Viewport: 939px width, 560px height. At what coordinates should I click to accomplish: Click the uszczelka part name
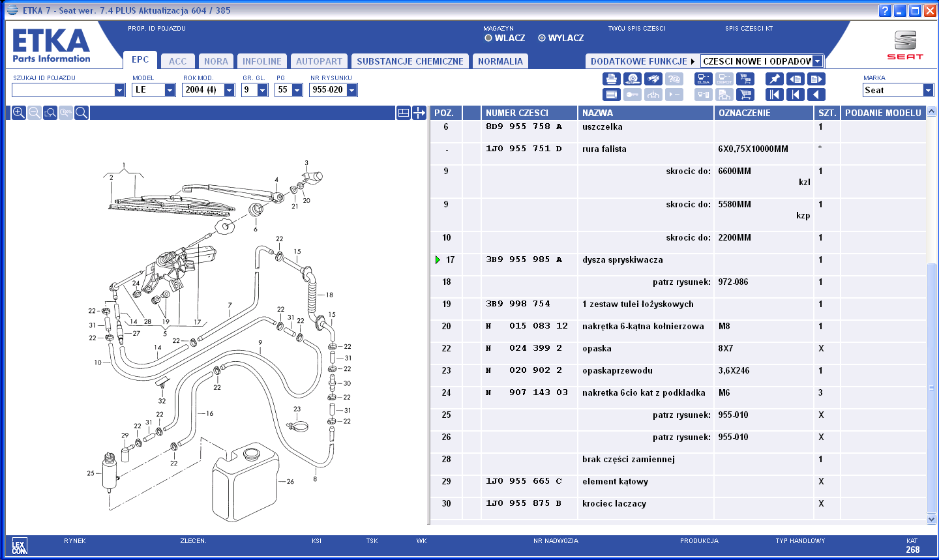pos(603,127)
